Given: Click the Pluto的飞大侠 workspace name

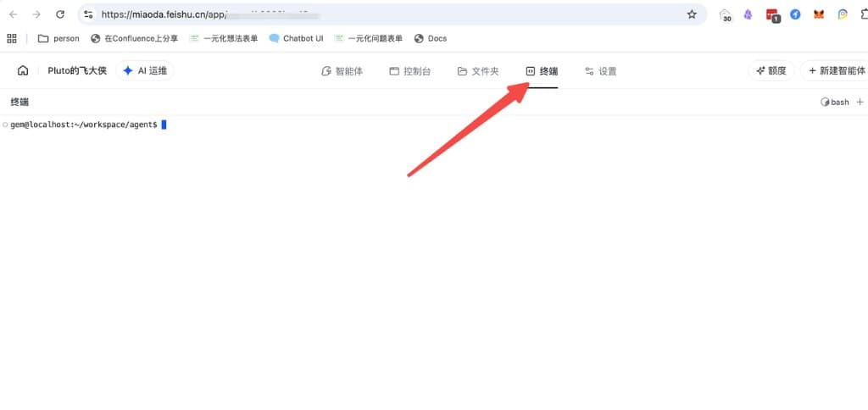Looking at the screenshot, I should [77, 71].
